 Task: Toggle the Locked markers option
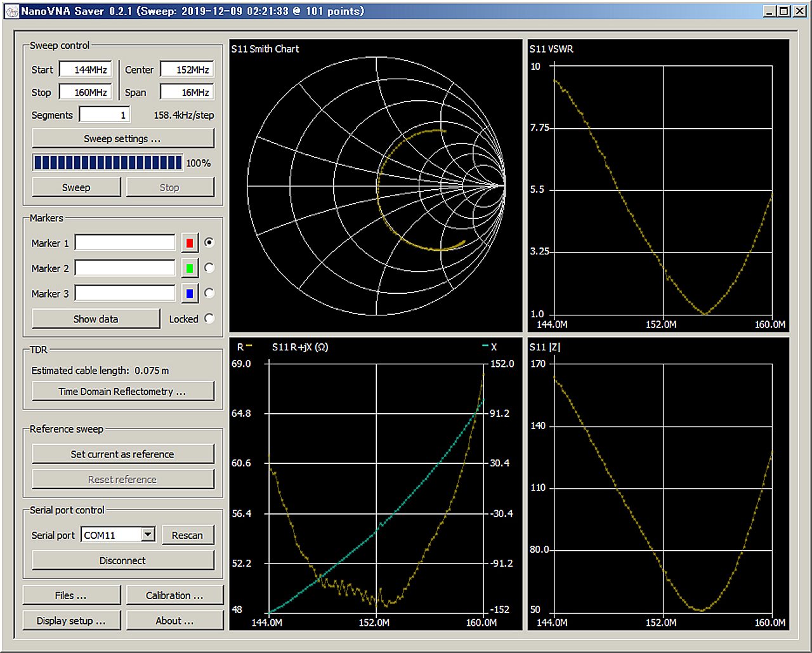[209, 319]
